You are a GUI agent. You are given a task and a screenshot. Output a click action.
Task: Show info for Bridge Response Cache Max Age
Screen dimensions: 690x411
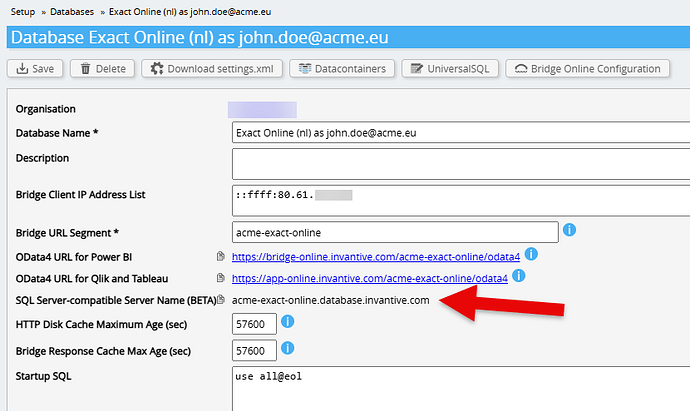point(287,349)
